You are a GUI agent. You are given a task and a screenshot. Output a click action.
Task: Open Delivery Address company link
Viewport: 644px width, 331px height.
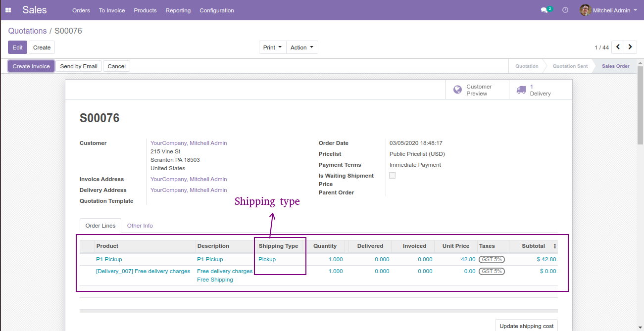(x=189, y=190)
